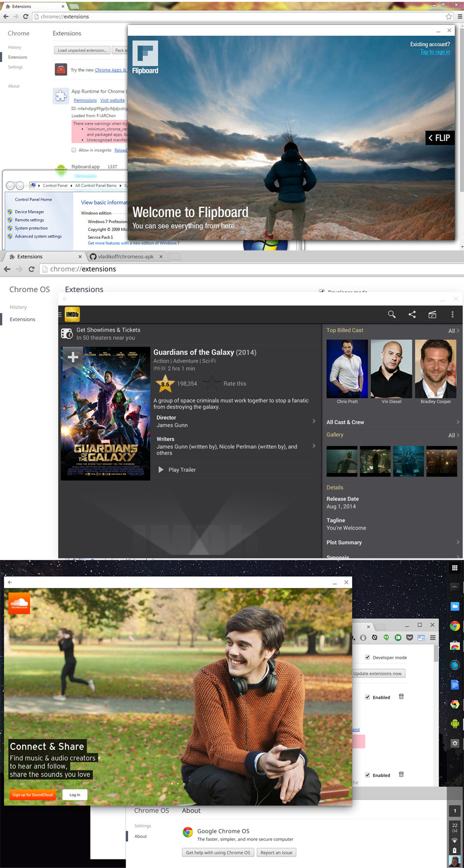The width and height of the screenshot is (464, 868).
Task: Expand Plot Summary row
Action: 393,542
